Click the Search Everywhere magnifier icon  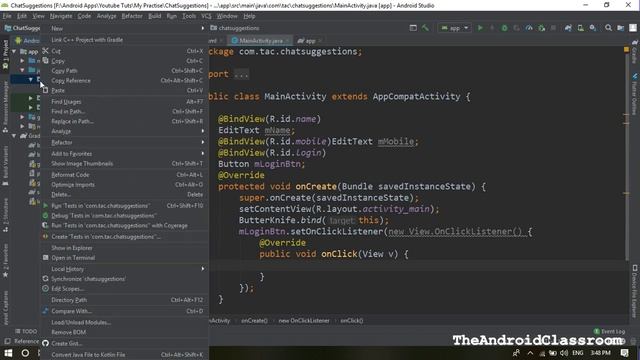click(x=608, y=28)
